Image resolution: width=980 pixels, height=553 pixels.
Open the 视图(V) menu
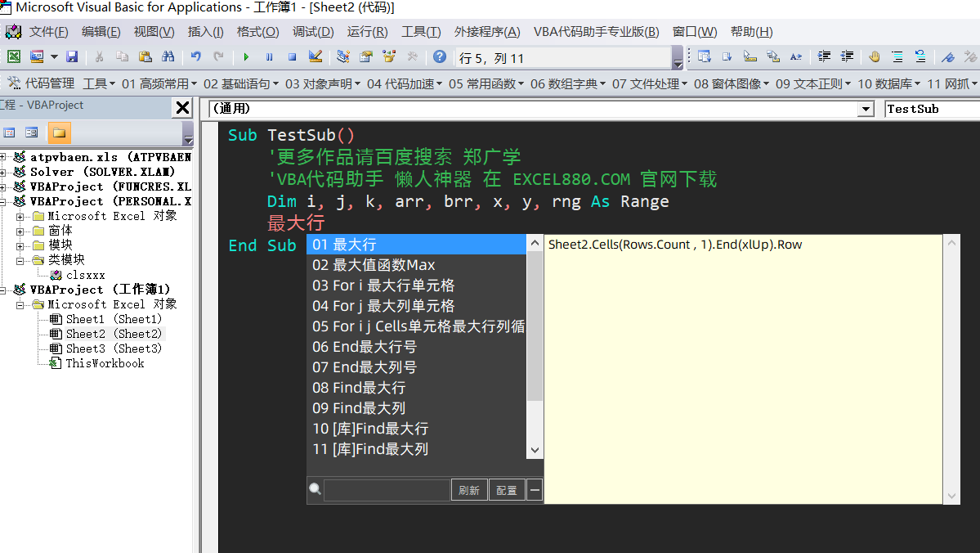coord(154,32)
